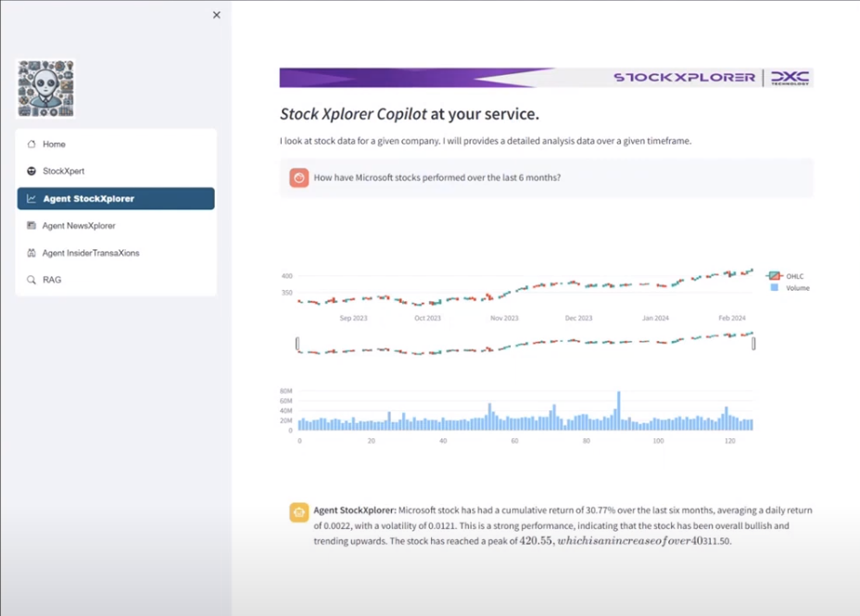Click the 'Agent StockXplorer:' label in the response
Viewport: 860px width, 616px height.
[355, 510]
